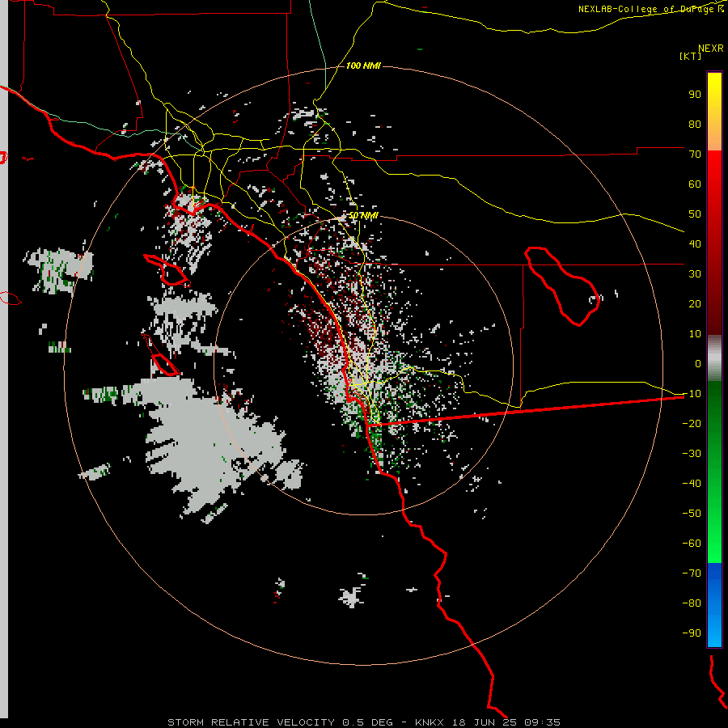Select the 30 knot scale label
Viewport: 728px width, 728px height.
695,274
